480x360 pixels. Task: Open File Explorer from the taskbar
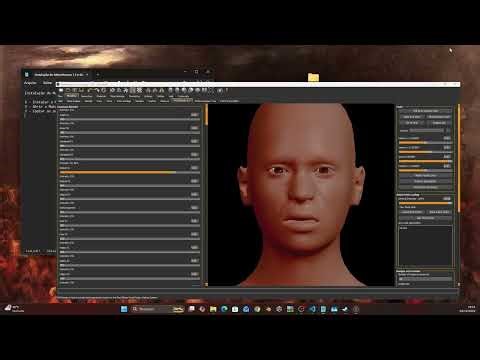[213, 309]
